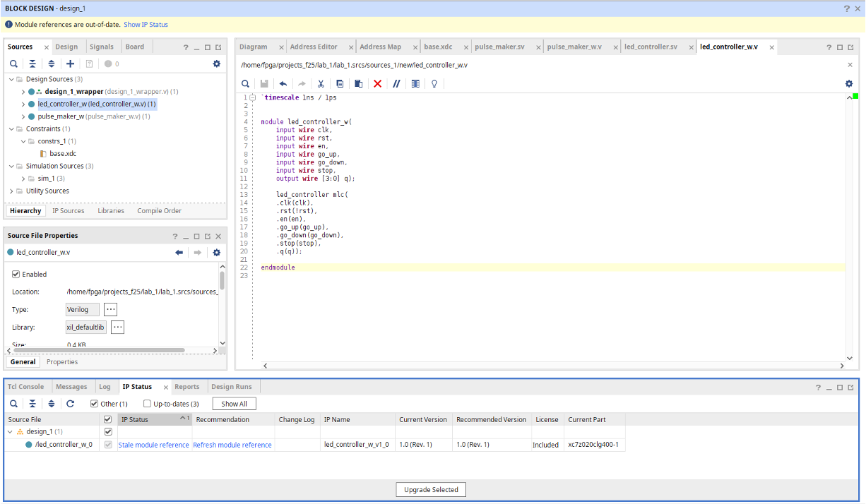Click the Upgrade Selected button
The height and width of the screenshot is (504, 866).
(x=431, y=489)
